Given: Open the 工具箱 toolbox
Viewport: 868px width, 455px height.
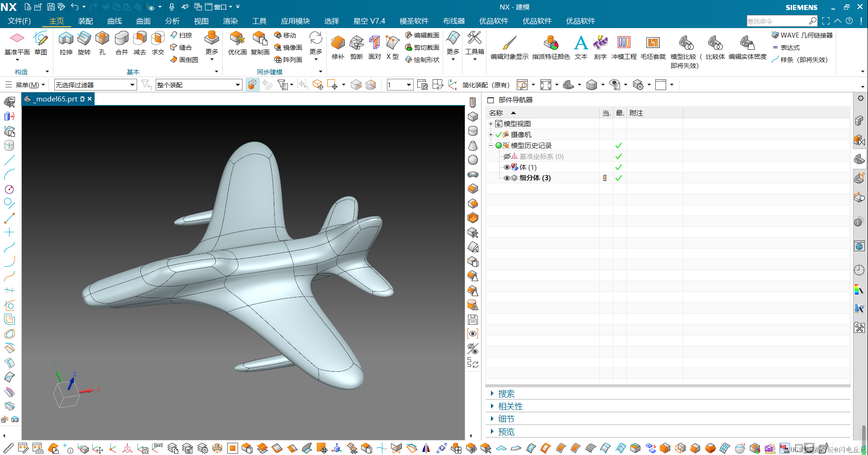Looking at the screenshot, I should coord(475,43).
